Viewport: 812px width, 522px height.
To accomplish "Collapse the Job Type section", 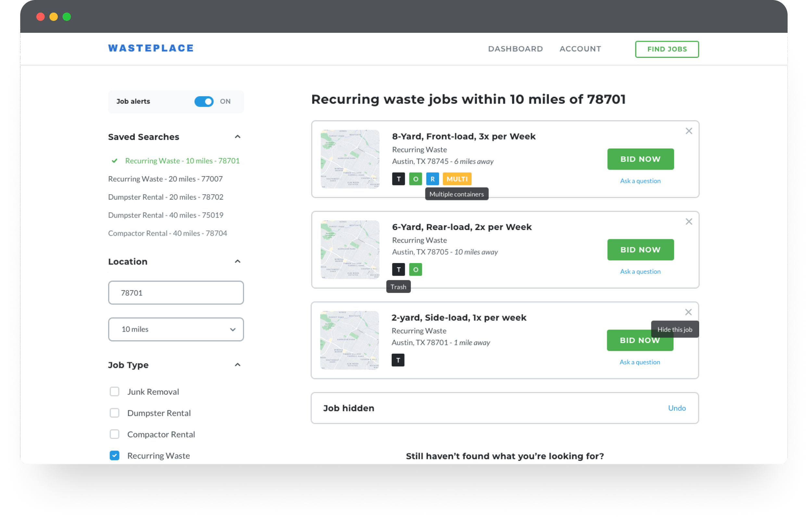I will click(x=237, y=365).
